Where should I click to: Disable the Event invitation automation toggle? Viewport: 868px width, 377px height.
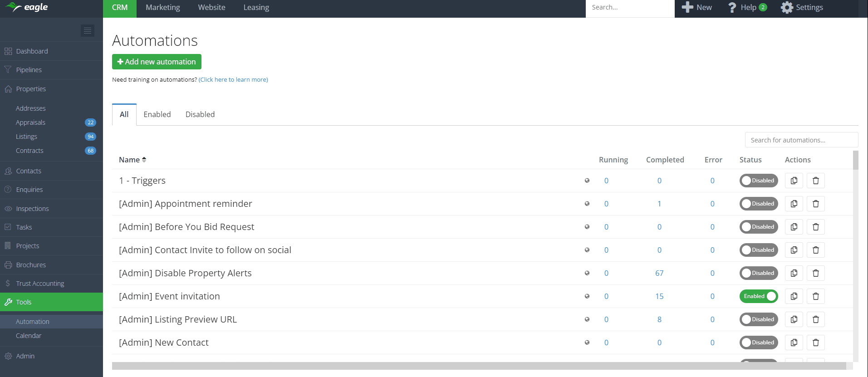(758, 296)
